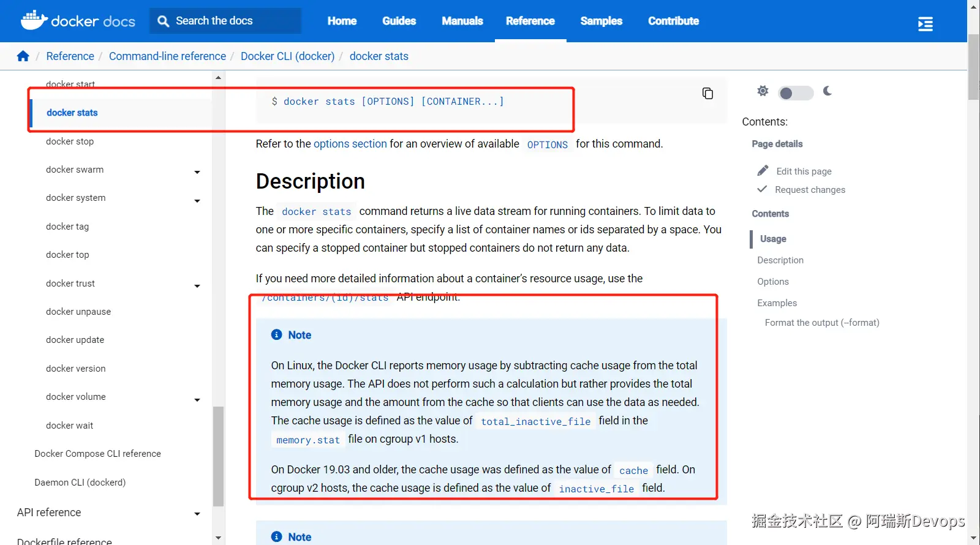Open the Samples nav tab
980x545 pixels.
(x=601, y=21)
